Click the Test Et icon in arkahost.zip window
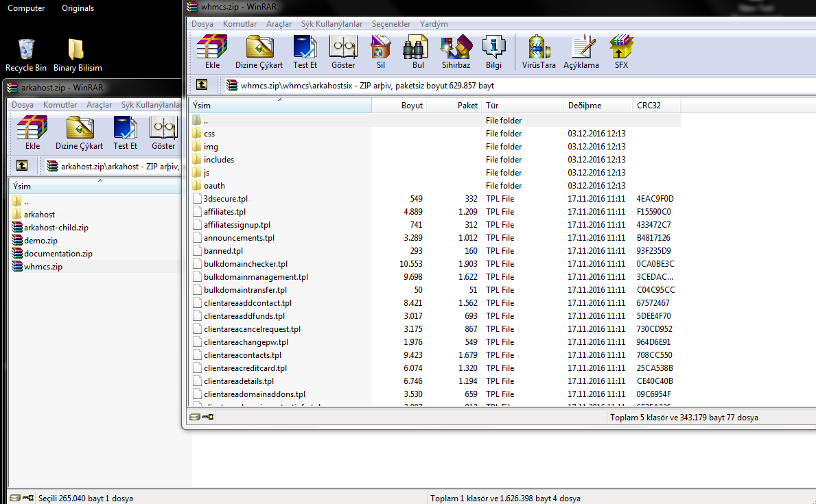The width and height of the screenshot is (816, 504). (125, 133)
